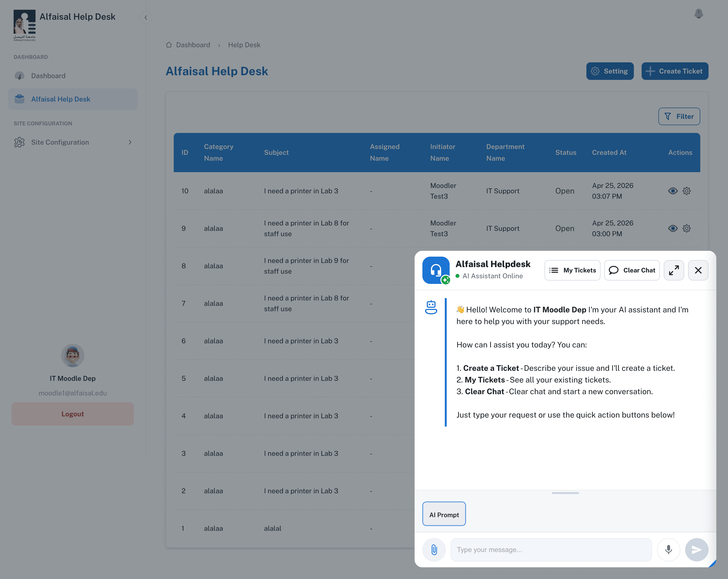The image size is (728, 579).
Task: View ticket 9 with the eye icon
Action: coord(673,228)
